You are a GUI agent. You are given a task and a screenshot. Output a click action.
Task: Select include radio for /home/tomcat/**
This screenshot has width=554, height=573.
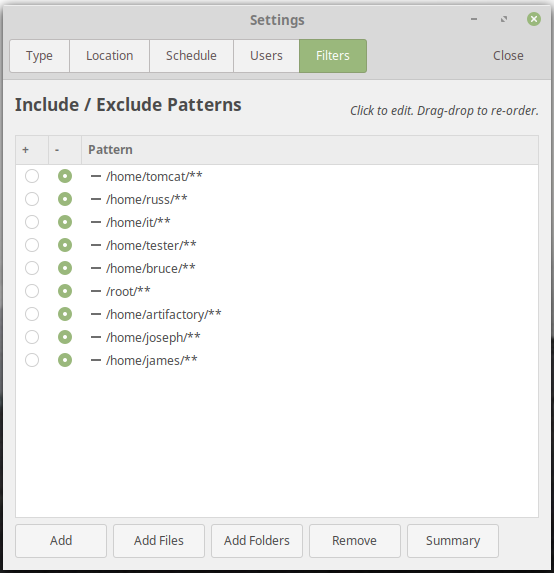[32, 176]
